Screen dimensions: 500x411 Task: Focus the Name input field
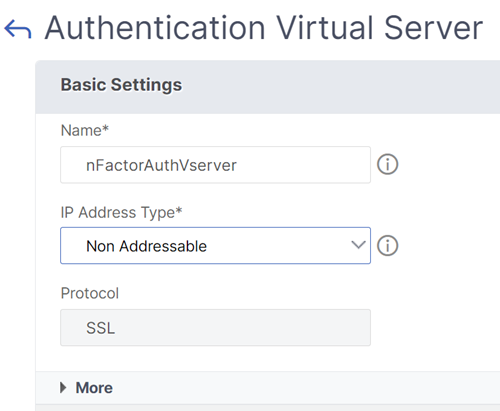pos(215,165)
